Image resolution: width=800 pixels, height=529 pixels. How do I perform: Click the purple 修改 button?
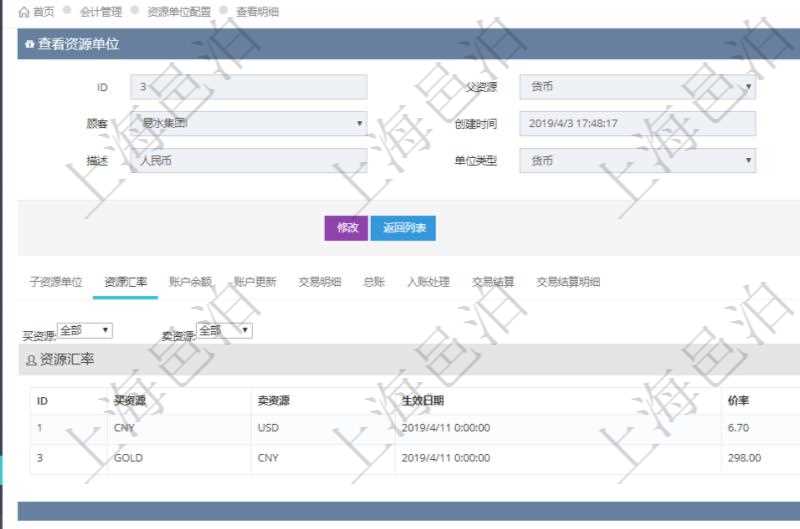click(346, 228)
